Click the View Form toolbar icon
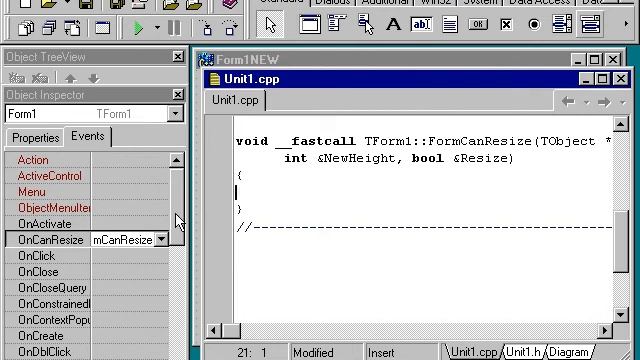The image size is (640, 360). 49,28
